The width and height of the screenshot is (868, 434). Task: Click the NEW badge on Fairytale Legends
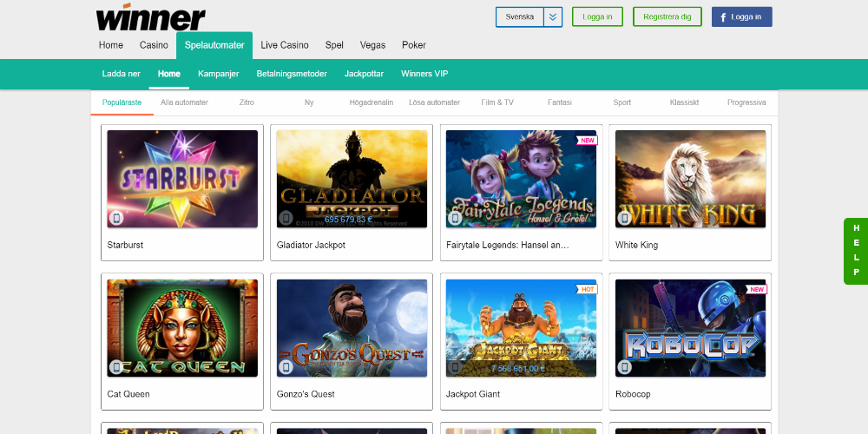tap(587, 140)
